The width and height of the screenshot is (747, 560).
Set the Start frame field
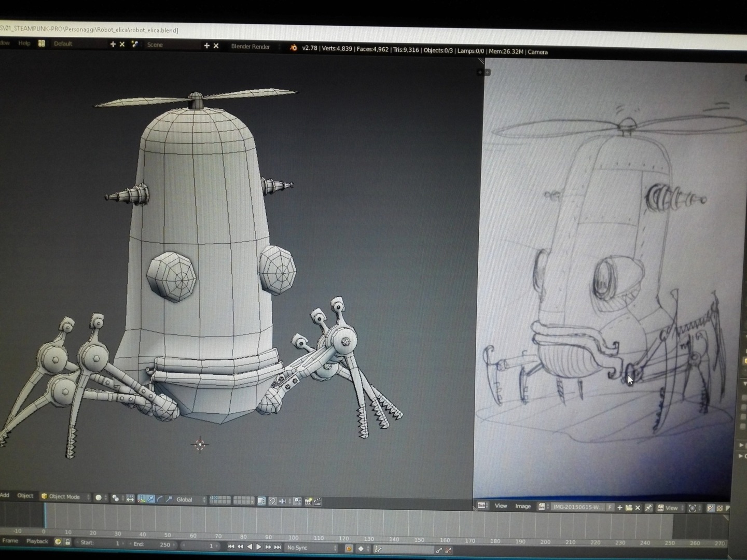100,543
